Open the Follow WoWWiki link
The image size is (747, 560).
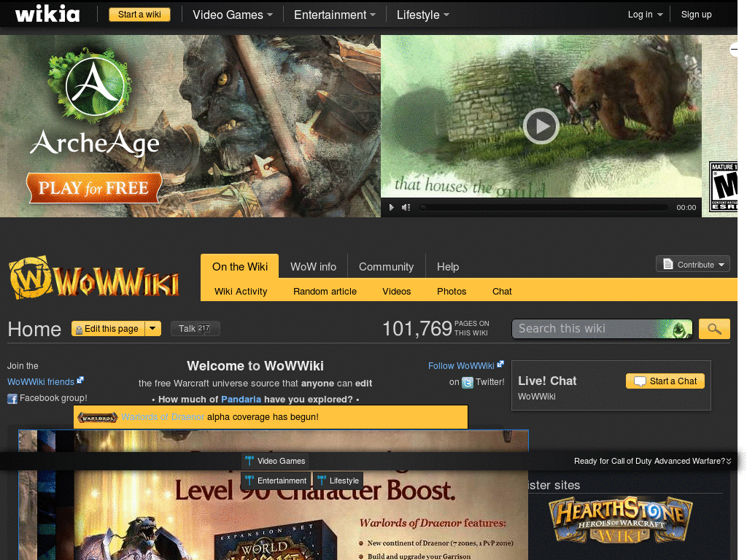pos(461,366)
